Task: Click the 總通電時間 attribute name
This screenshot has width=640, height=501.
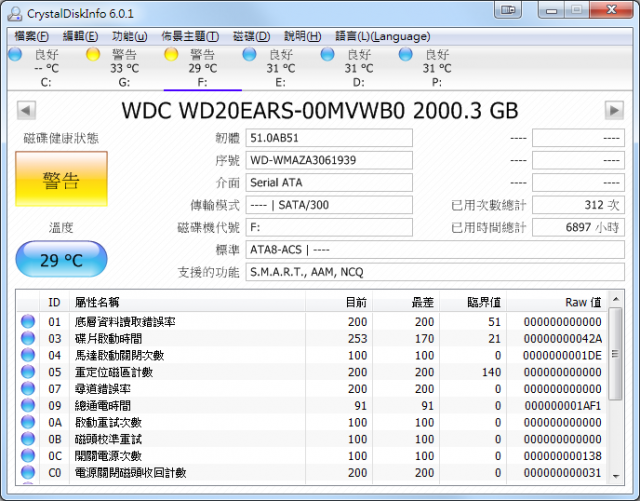Action: point(103,405)
